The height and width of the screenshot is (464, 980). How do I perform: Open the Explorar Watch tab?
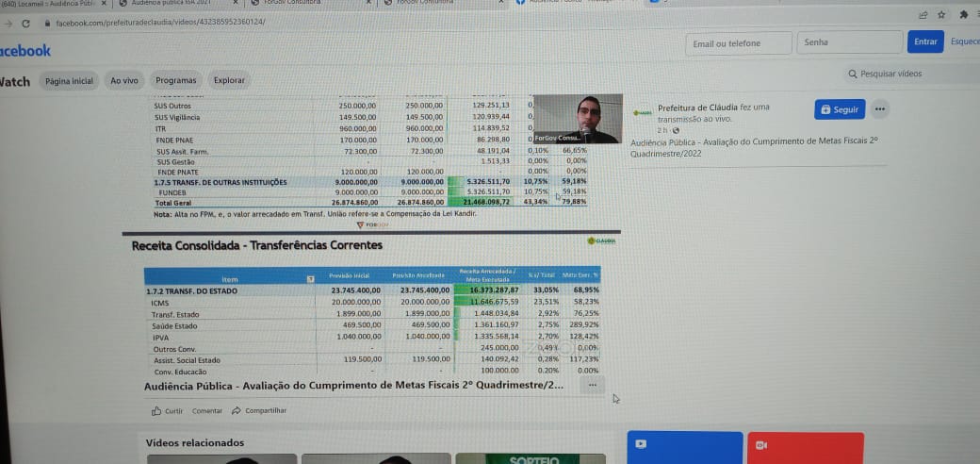point(229,81)
